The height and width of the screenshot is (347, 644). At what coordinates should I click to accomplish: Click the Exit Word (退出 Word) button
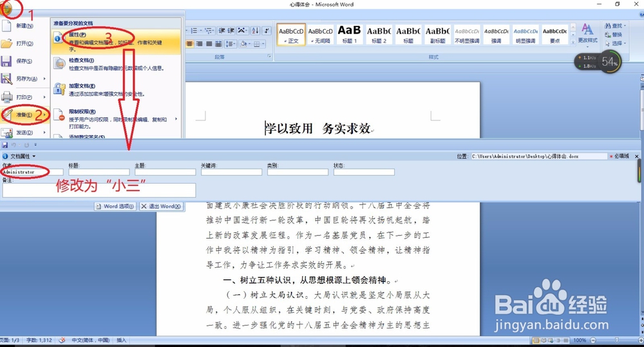[x=160, y=206]
